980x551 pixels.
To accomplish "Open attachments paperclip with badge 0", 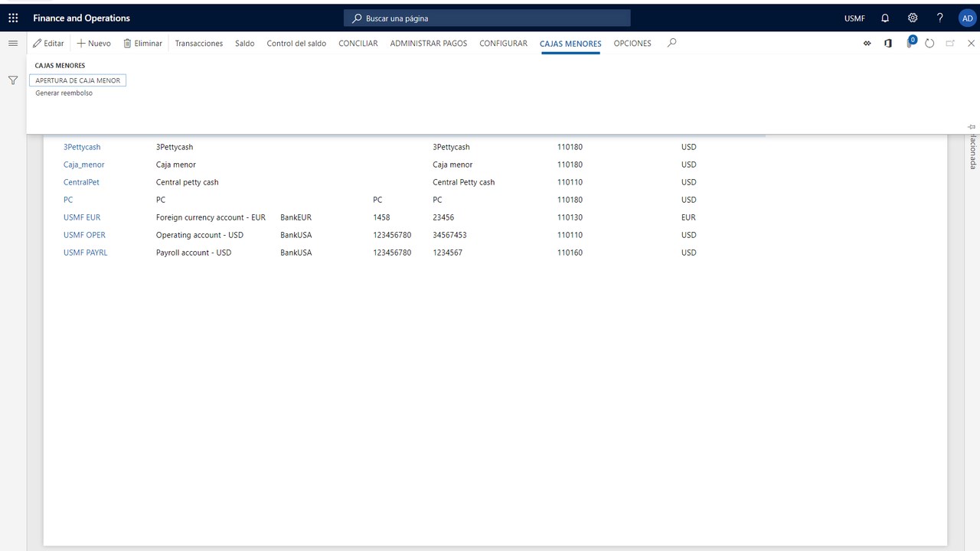I will [x=910, y=43].
